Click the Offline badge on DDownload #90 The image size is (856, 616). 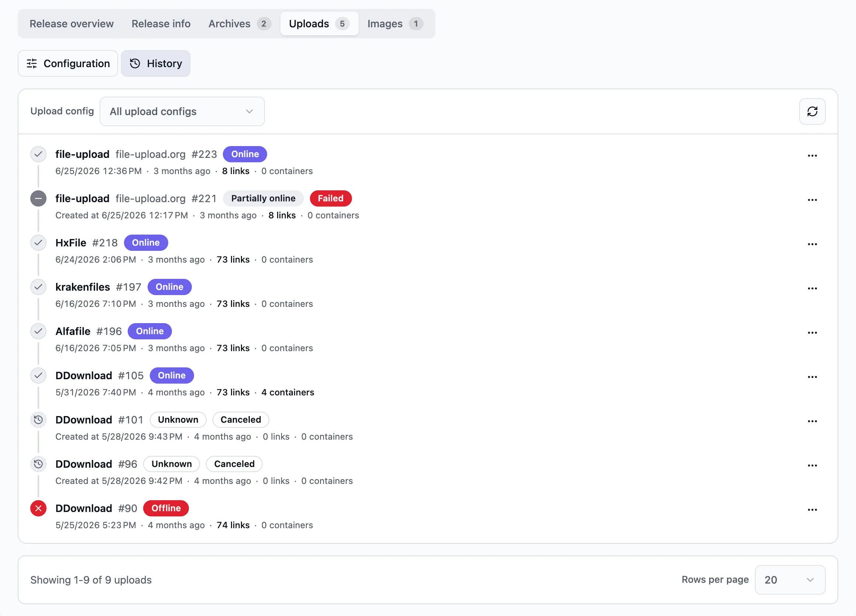click(166, 508)
